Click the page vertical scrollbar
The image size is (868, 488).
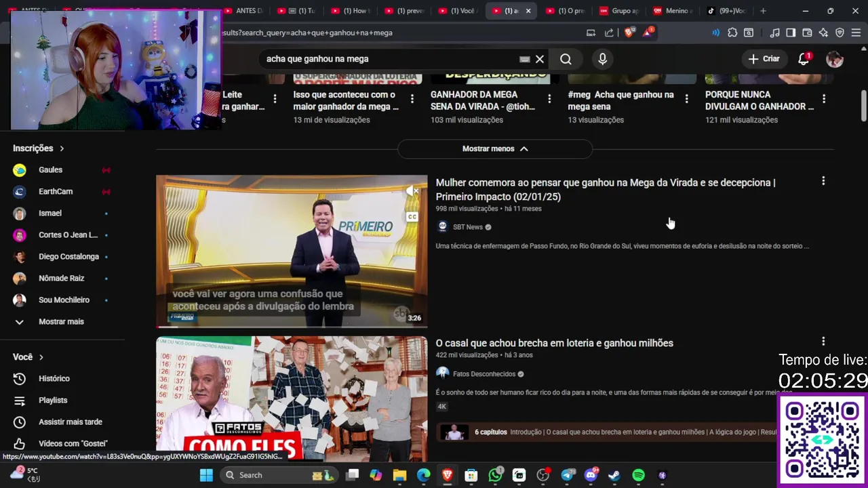click(864, 105)
